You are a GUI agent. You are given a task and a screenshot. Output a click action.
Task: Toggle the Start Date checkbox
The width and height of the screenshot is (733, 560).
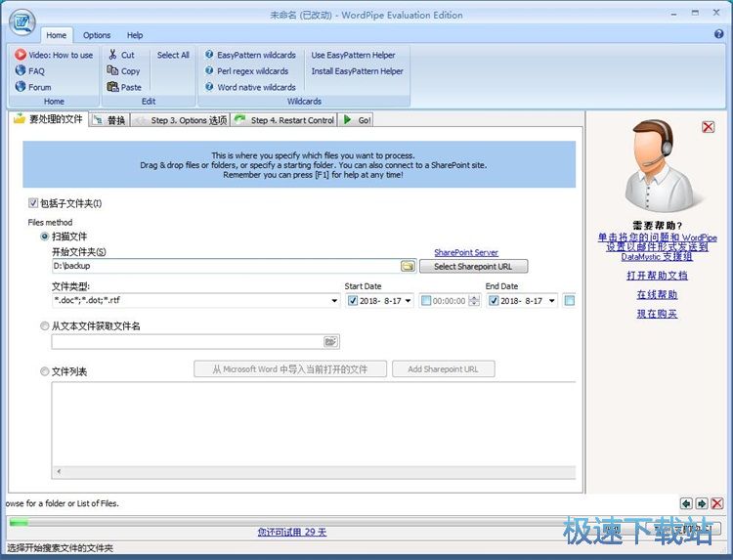353,301
